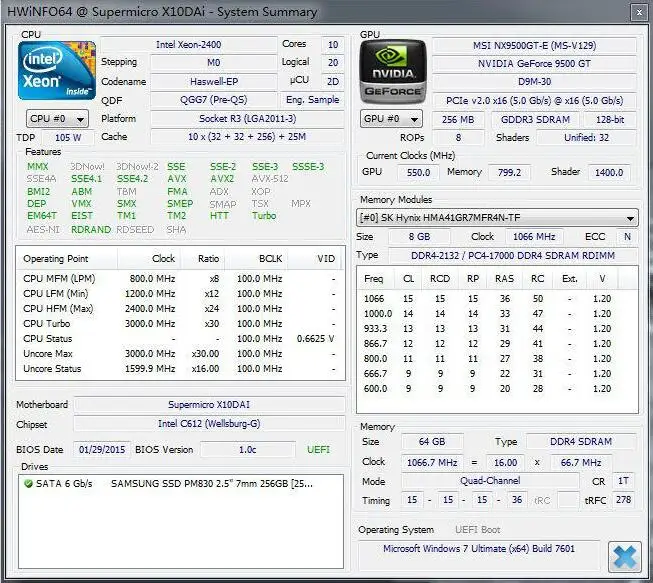Click the Operating Point column header
The height and width of the screenshot is (583, 653).
(67, 259)
